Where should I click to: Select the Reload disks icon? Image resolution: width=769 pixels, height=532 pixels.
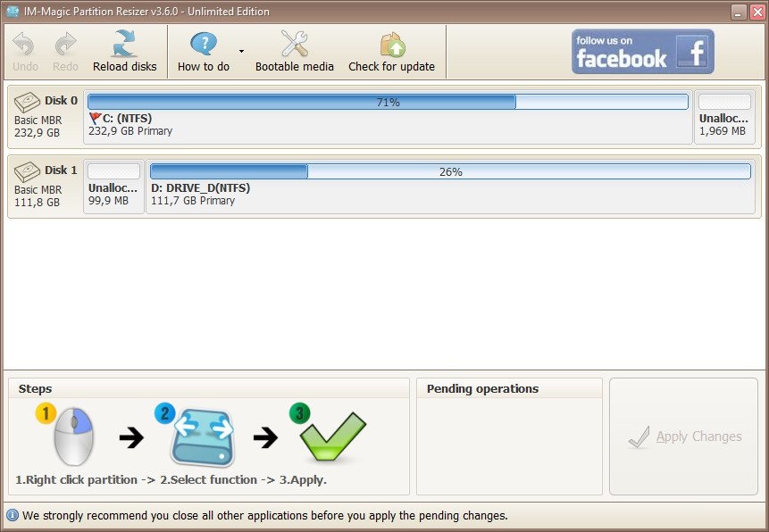(124, 45)
